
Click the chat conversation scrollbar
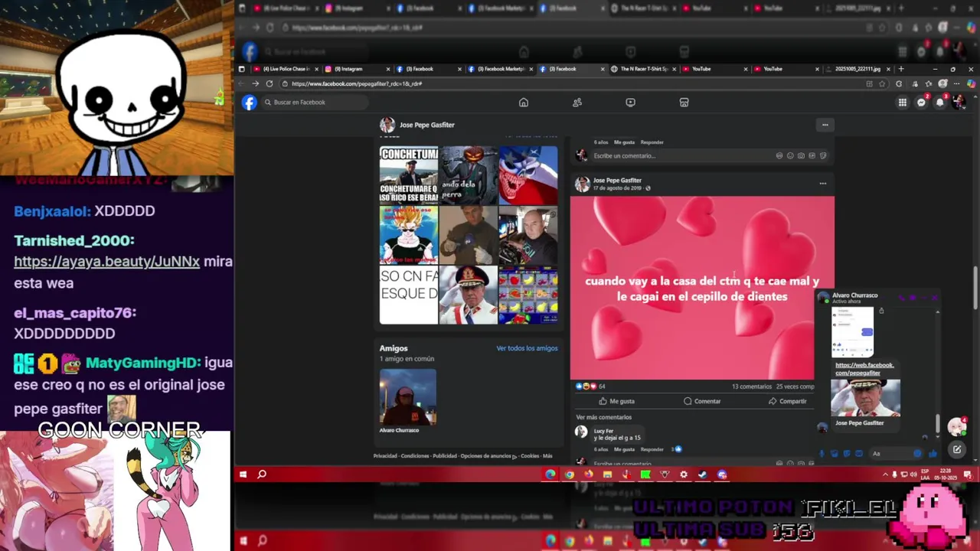click(937, 423)
